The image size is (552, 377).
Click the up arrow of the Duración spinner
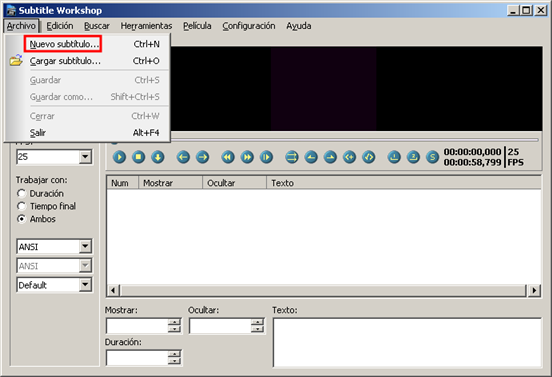[x=175, y=354]
